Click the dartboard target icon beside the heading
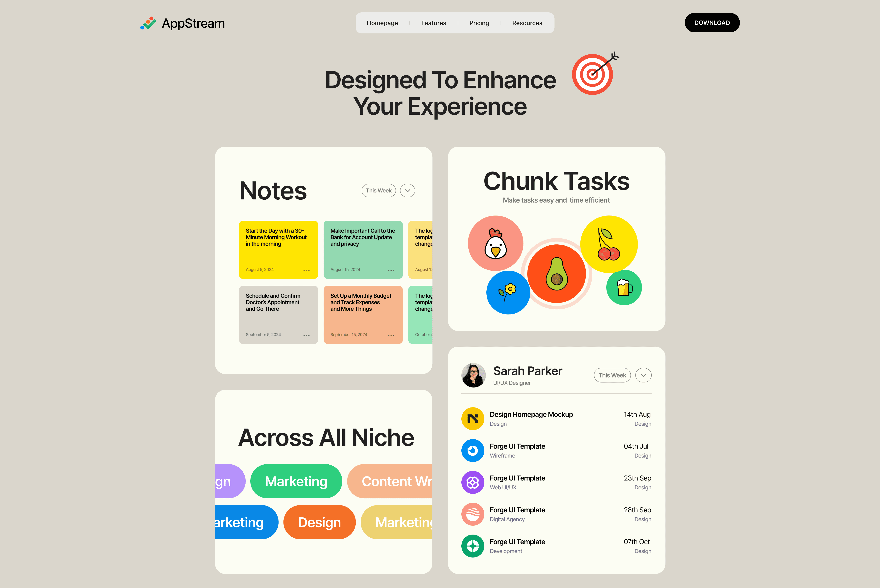The height and width of the screenshot is (588, 880). click(x=593, y=74)
